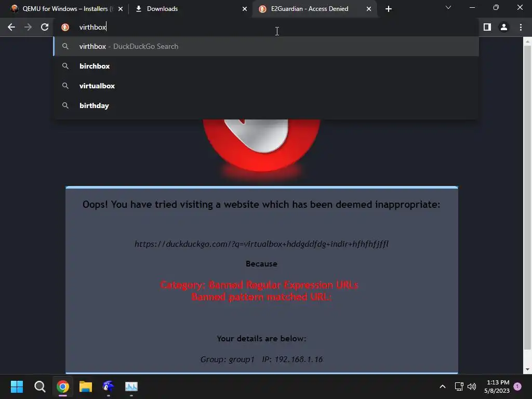Image resolution: width=532 pixels, height=399 pixels.
Task: Select virthbox DuckDuckGo Search suggestion
Action: pos(267,46)
